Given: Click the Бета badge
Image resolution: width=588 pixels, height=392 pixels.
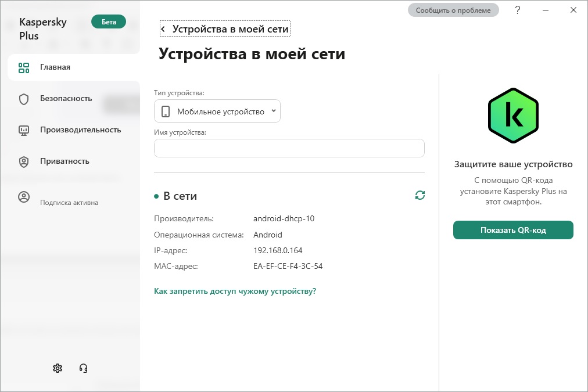Looking at the screenshot, I should point(109,21).
